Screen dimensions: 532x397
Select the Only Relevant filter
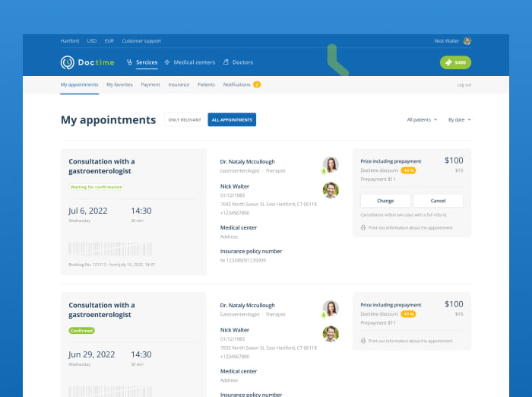[x=185, y=119]
